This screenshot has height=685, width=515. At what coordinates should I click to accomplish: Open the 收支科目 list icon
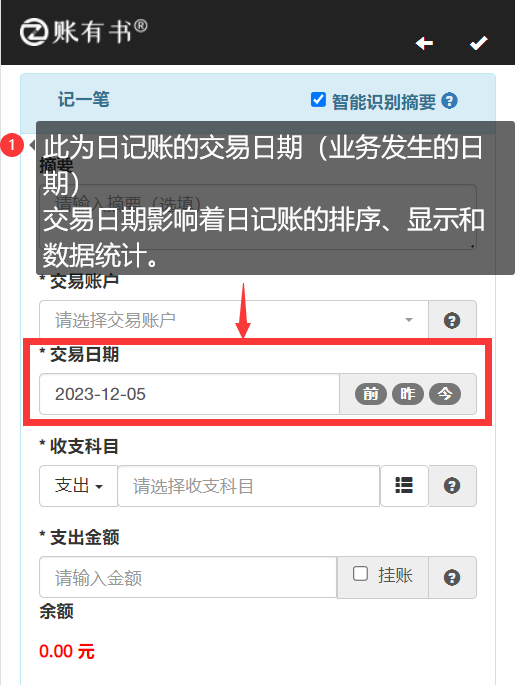tap(404, 486)
